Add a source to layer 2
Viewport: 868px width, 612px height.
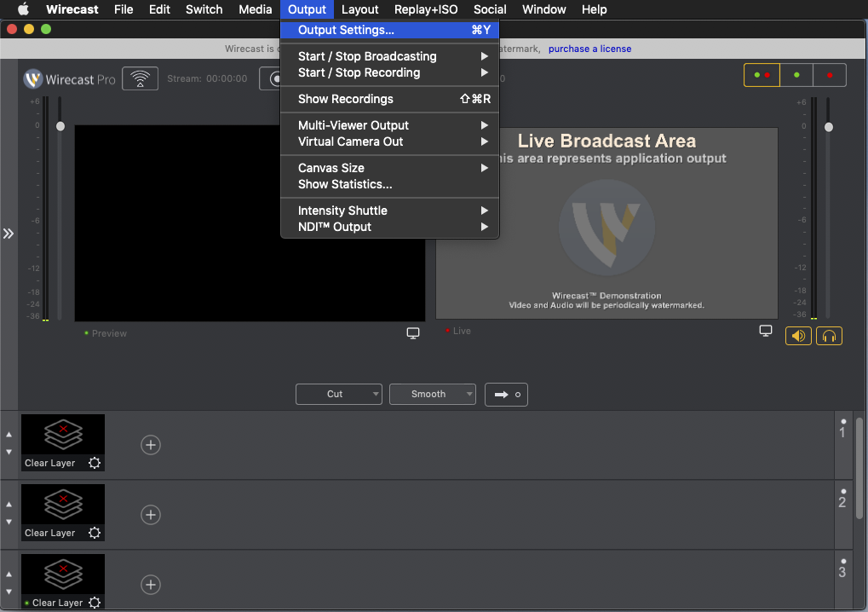pos(151,515)
